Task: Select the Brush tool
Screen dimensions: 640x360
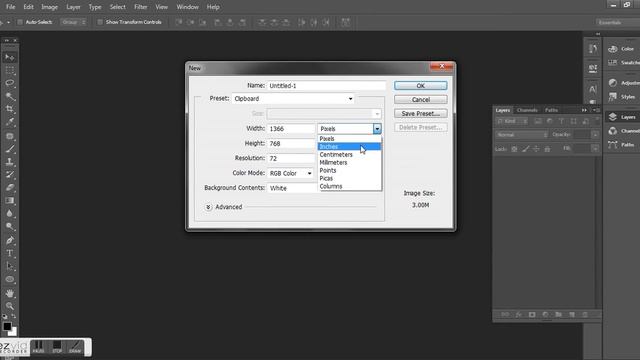Action: pyautogui.click(x=9, y=149)
